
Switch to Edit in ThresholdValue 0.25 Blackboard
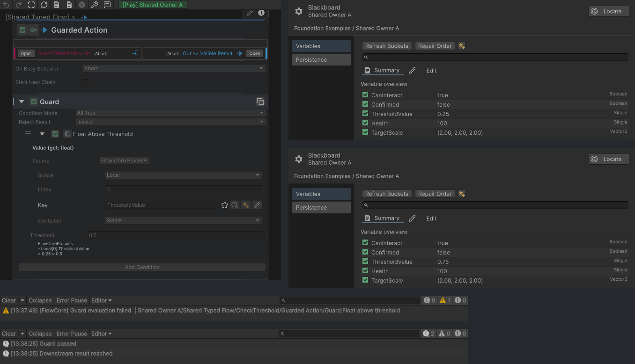[x=431, y=71]
